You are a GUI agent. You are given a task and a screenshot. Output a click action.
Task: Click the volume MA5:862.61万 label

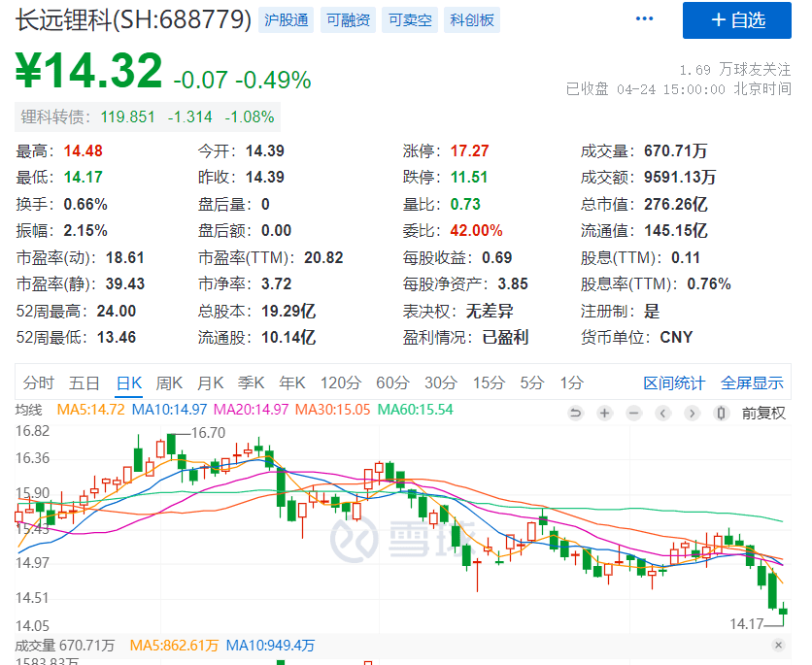click(174, 646)
